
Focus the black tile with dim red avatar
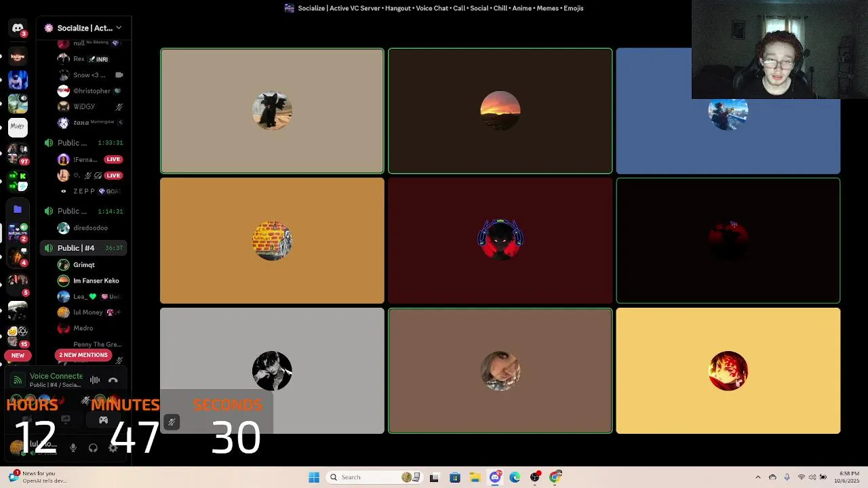point(728,241)
